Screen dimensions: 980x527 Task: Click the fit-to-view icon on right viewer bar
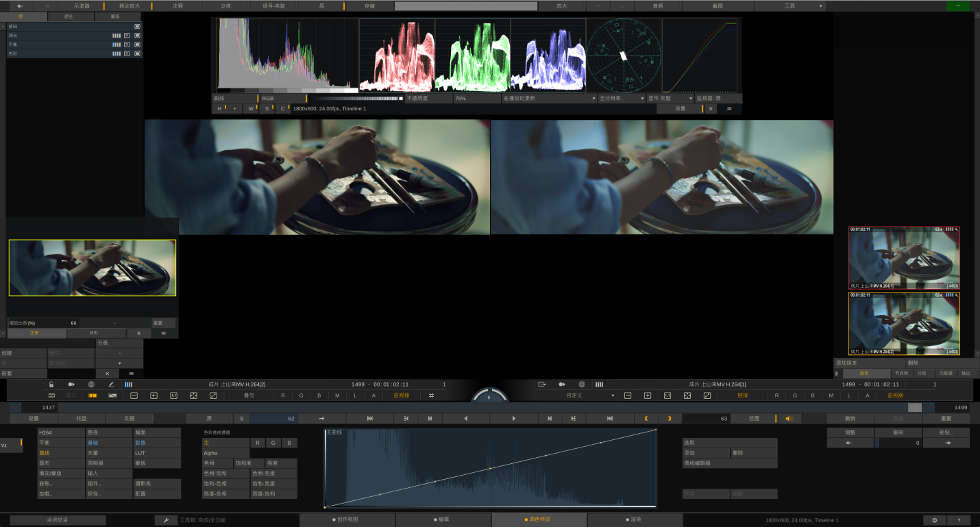tap(687, 395)
